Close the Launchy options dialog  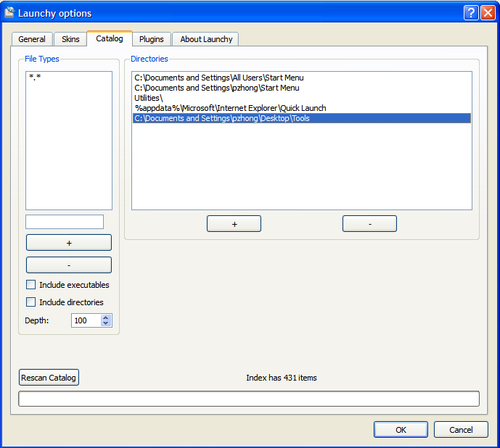click(488, 13)
